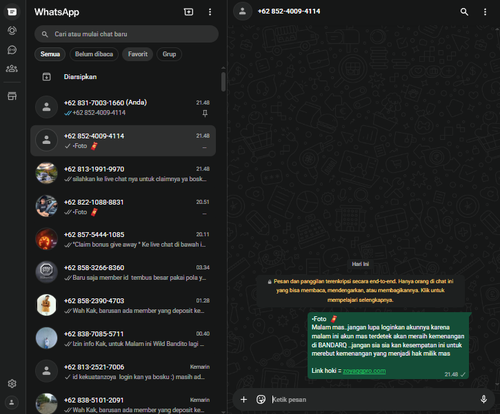500x414 pixels.
Task: Open the Channels icon in the sidebar
Action: pos(12,50)
